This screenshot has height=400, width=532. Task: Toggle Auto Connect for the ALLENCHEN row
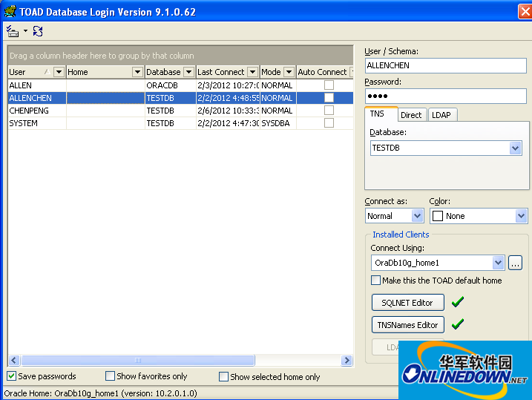tap(329, 98)
